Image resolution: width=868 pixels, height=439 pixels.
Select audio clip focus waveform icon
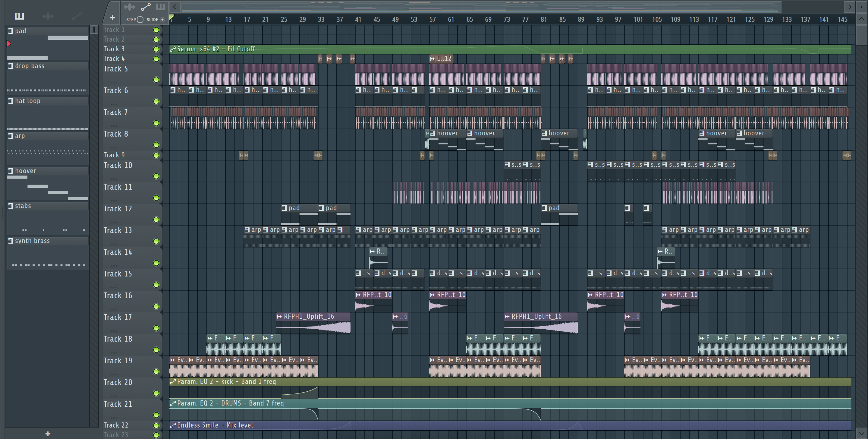pyautogui.click(x=129, y=7)
